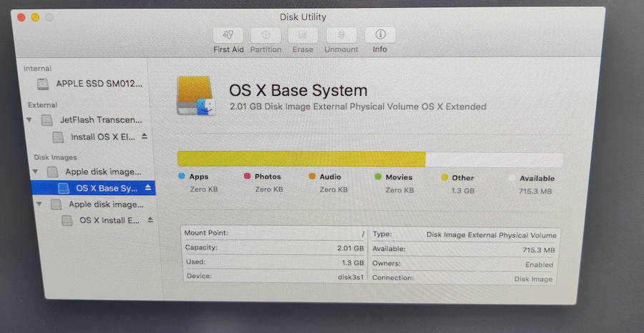Image resolution: width=644 pixels, height=333 pixels.
Task: Click the Connection Disk Image value
Action: click(533, 279)
